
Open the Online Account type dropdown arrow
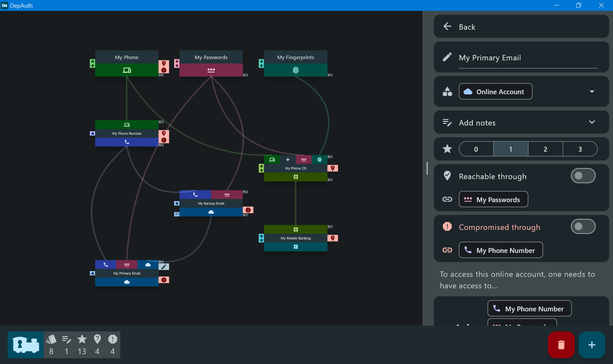(592, 92)
